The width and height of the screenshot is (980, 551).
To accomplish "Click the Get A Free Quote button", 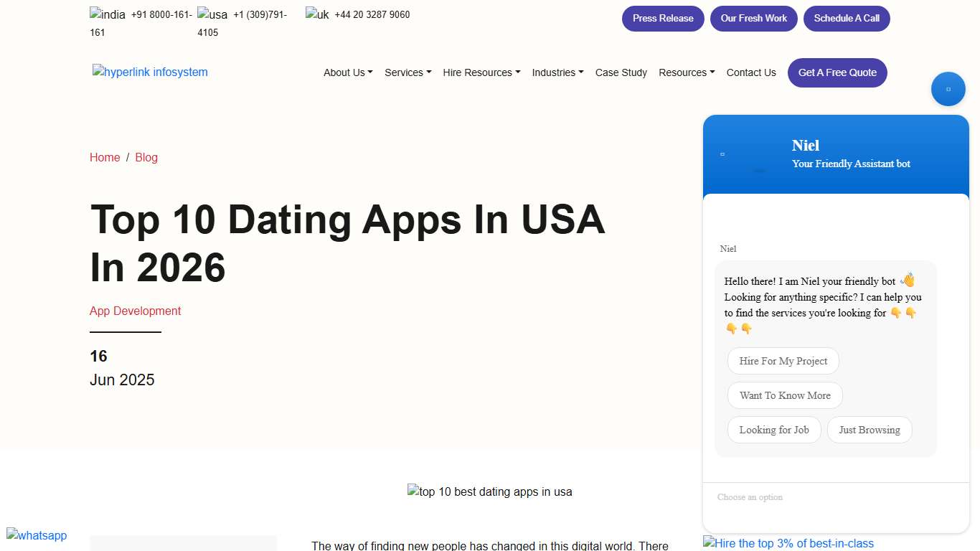I will click(837, 72).
